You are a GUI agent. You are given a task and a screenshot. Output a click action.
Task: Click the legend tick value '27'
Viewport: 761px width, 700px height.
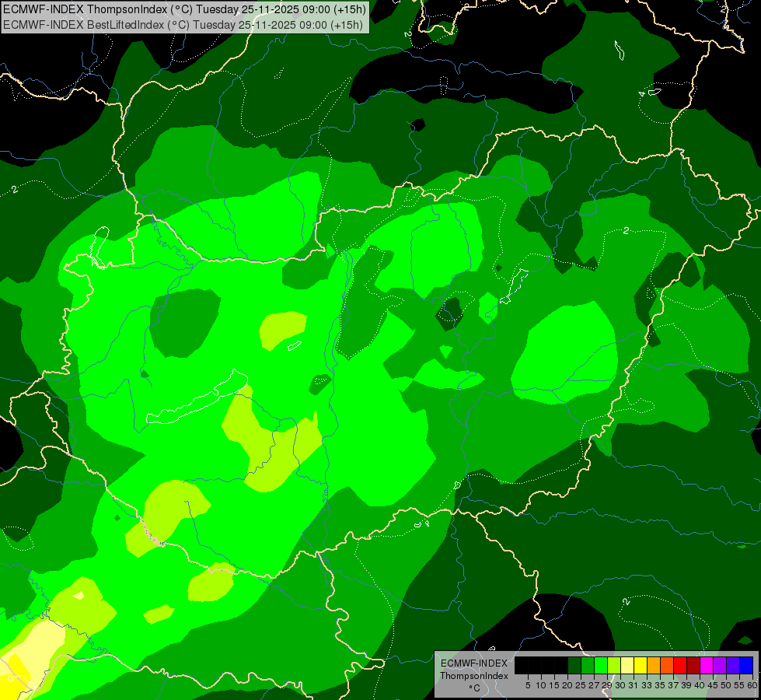click(594, 685)
